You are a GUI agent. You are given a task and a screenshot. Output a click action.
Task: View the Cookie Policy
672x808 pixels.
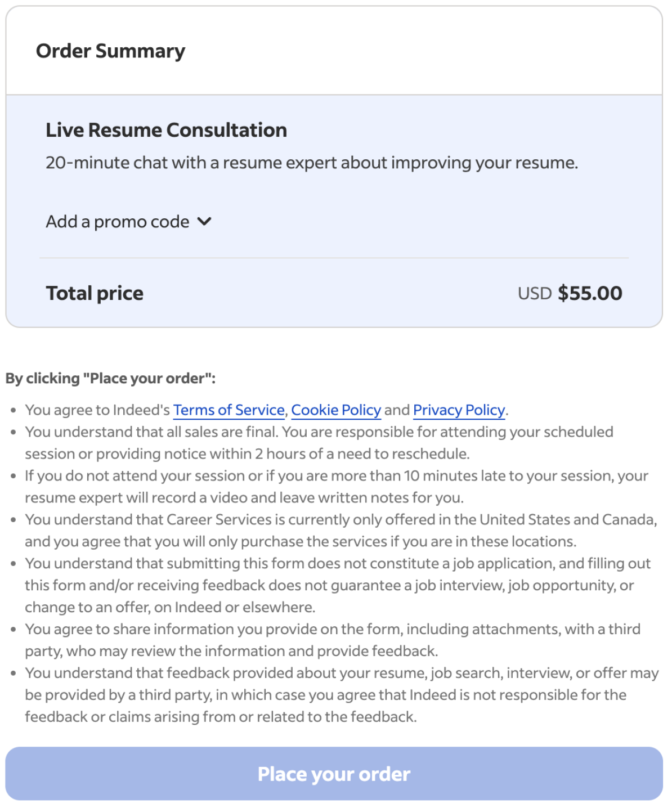(x=337, y=410)
